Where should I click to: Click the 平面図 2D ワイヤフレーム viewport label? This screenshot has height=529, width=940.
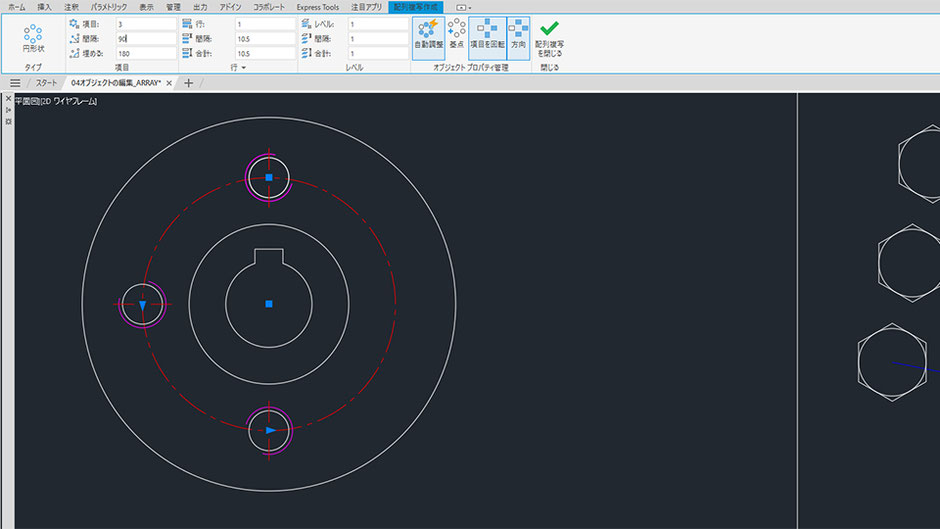[56, 101]
